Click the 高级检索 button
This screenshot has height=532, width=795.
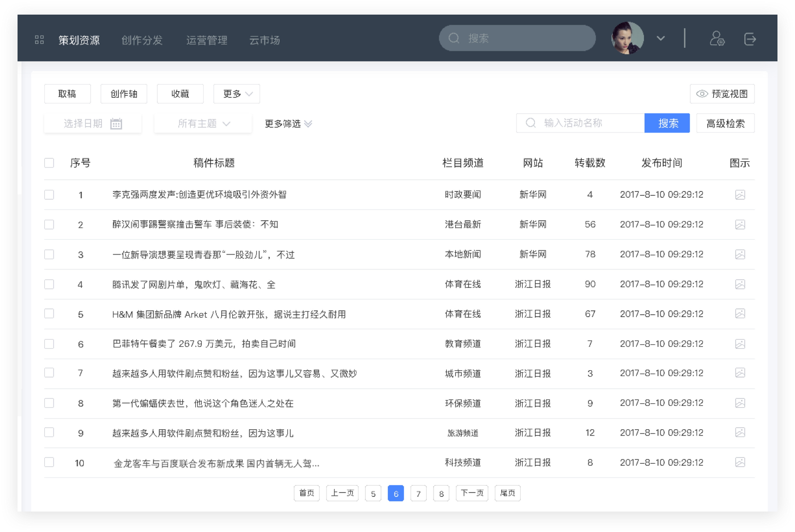725,123
